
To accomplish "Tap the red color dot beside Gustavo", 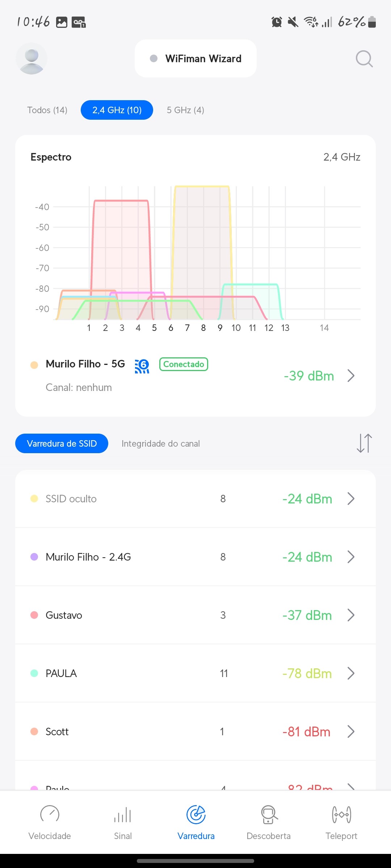I will 34,615.
